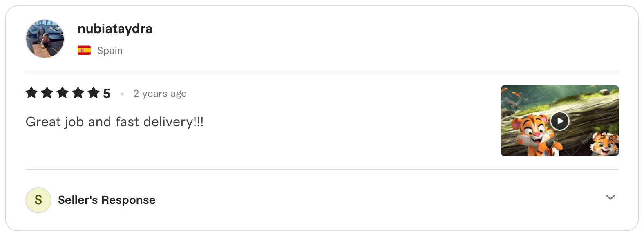The height and width of the screenshot is (237, 644).
Task: Click the small tiger cub in the thumbnail
Action: (x=605, y=145)
